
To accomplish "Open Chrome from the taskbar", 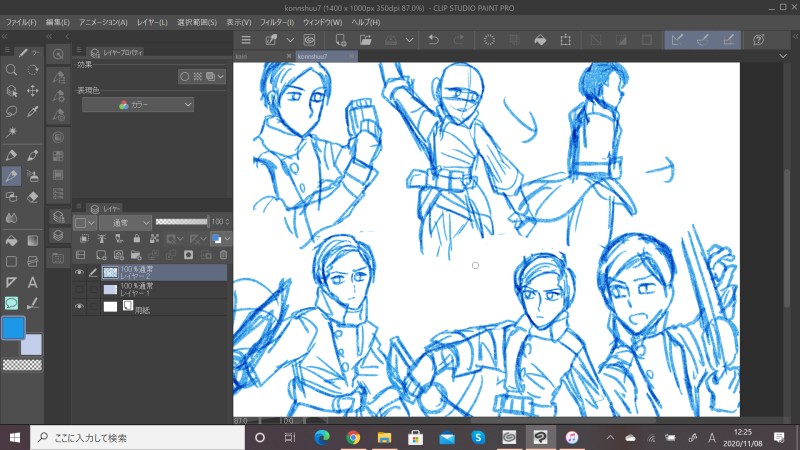I will point(353,437).
